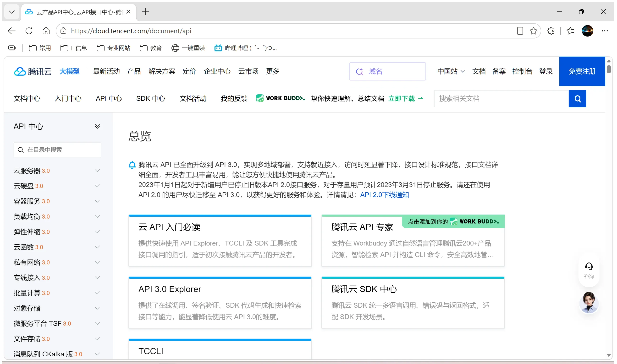The width and height of the screenshot is (617, 364).
Task: Click the browser address bar URL
Action: pyautogui.click(x=131, y=31)
